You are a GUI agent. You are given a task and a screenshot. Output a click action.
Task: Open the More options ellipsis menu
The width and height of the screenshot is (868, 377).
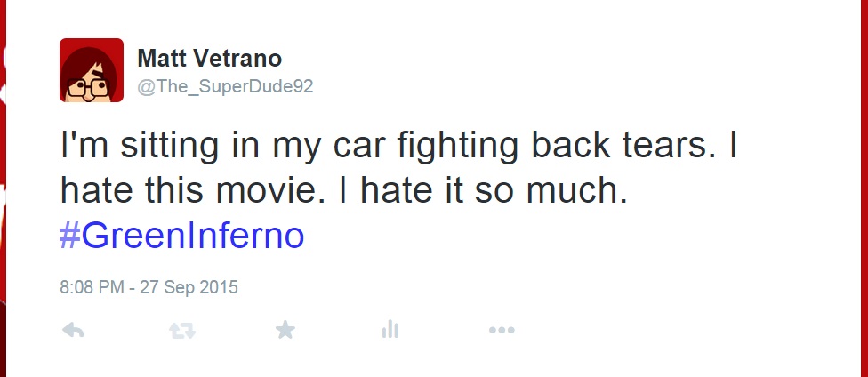coord(502,331)
